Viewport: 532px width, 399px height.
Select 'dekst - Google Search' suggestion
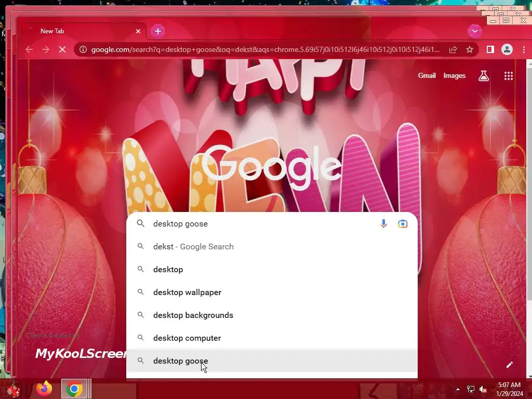tap(272, 247)
